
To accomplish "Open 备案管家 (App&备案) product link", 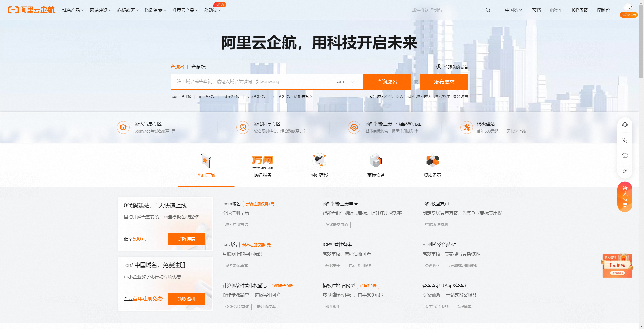I will pos(445,286).
